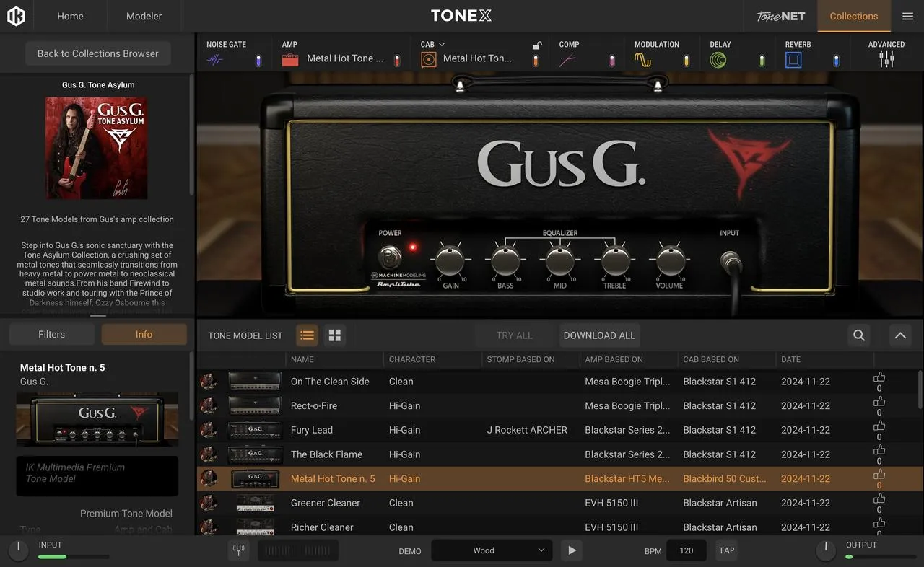The width and height of the screenshot is (924, 567).
Task: Collapse the tone model list panel
Action: pyautogui.click(x=899, y=335)
